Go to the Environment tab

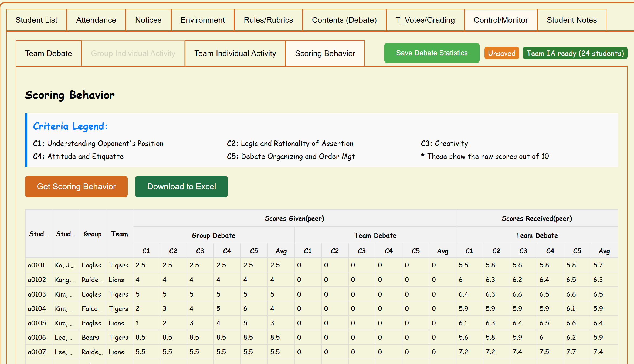203,20
